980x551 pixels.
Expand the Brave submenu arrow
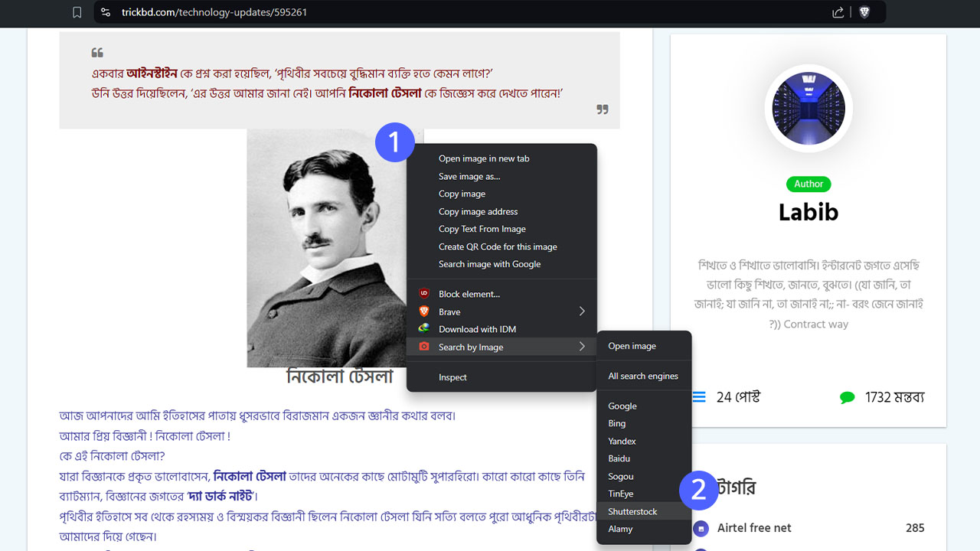coord(582,311)
